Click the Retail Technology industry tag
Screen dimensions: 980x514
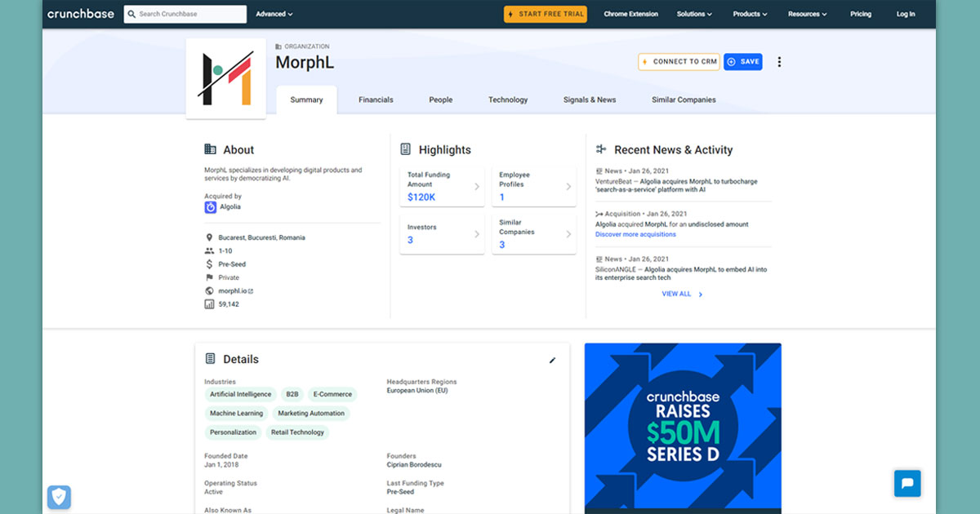click(297, 432)
